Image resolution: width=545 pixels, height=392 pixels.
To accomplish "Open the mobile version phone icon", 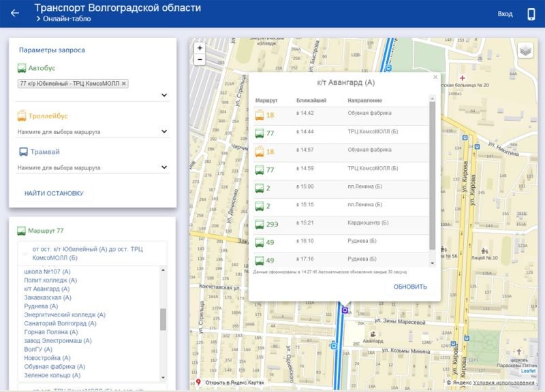I will (x=531, y=14).
